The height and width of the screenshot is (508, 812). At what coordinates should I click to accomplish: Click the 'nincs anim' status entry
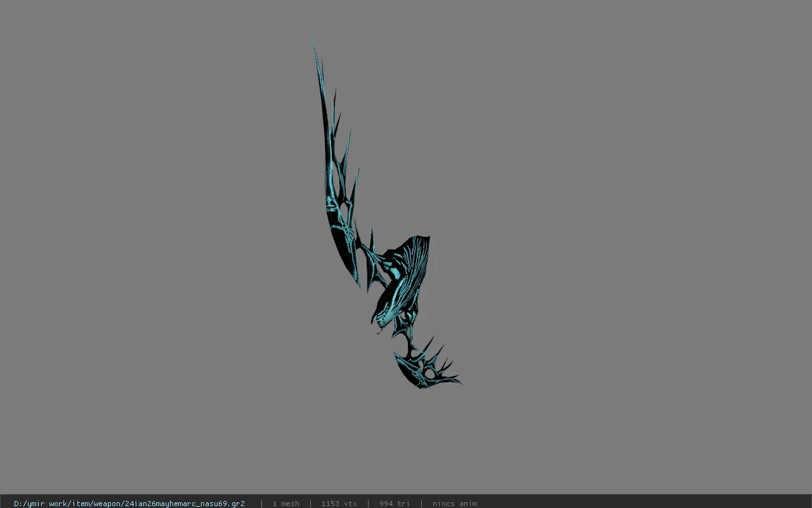[455, 504]
